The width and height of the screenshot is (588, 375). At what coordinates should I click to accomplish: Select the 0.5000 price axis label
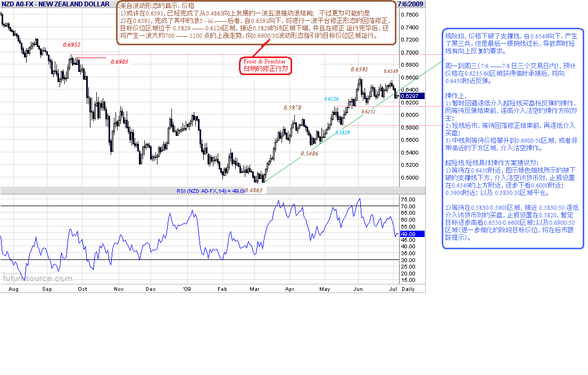tap(410, 177)
